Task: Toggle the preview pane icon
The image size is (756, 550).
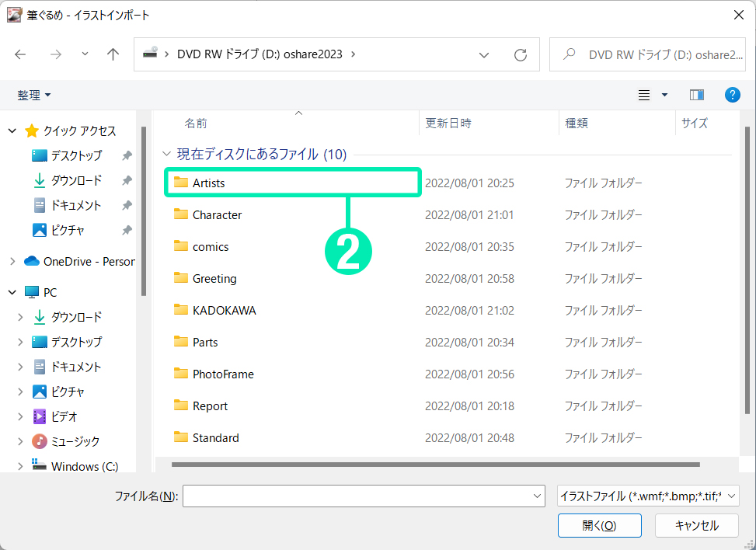Action: (697, 95)
